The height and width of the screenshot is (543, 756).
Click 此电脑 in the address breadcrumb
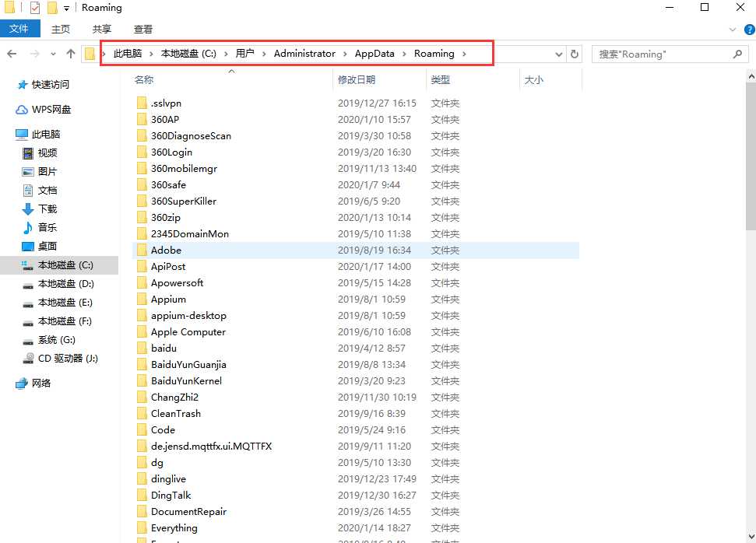coord(128,54)
